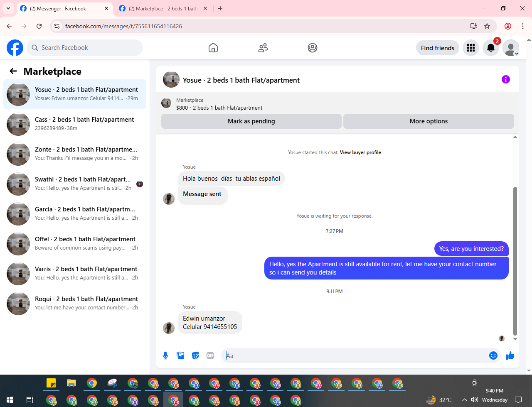Open the weather widget showing 32°C
This screenshot has width=532, height=407.
439,400
